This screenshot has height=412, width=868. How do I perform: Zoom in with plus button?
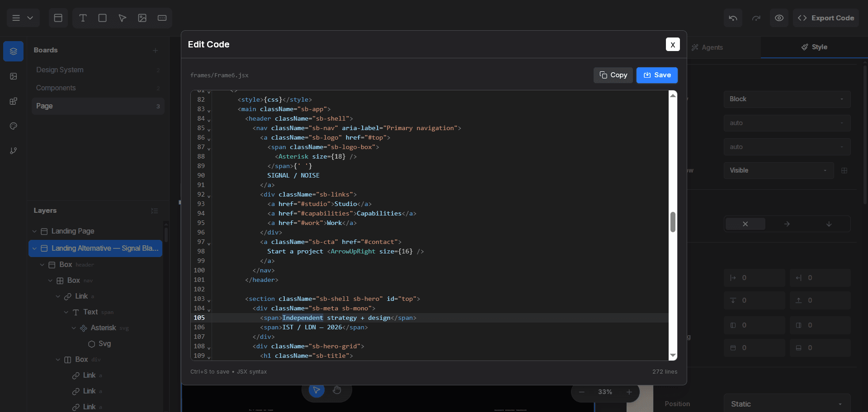click(x=629, y=392)
